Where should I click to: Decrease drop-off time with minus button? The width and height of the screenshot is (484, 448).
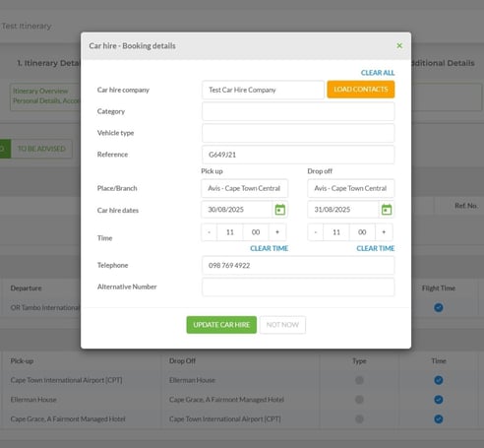point(316,232)
